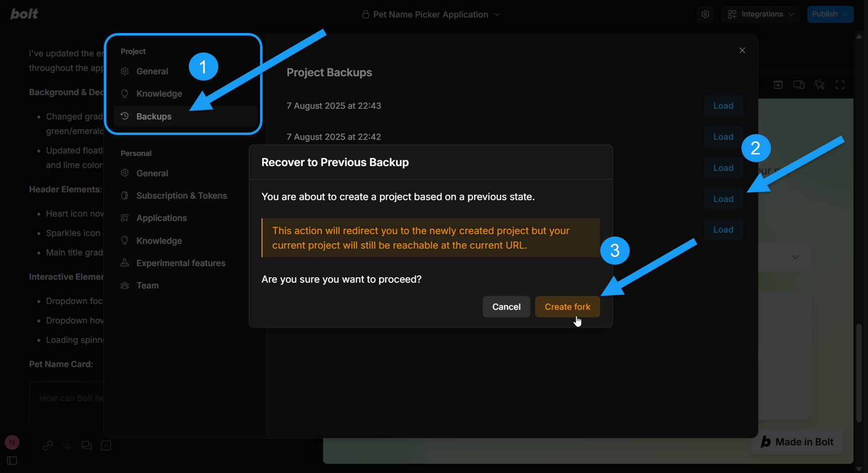Click the preview panel open-in-tab icon
The image size is (868, 473).
[778, 85]
